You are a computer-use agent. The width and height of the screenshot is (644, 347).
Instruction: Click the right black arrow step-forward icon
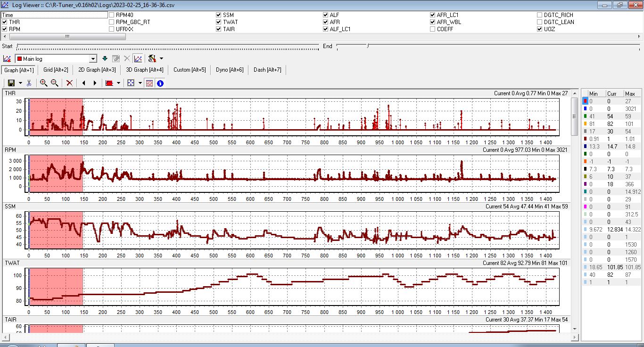pyautogui.click(x=95, y=83)
